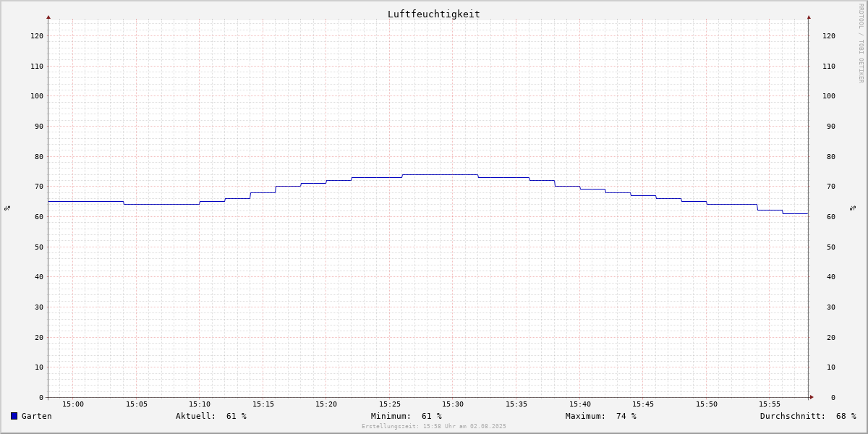Screen dimensions: 868x434
Task: Click the right % axis unit label
Action: pos(853,208)
